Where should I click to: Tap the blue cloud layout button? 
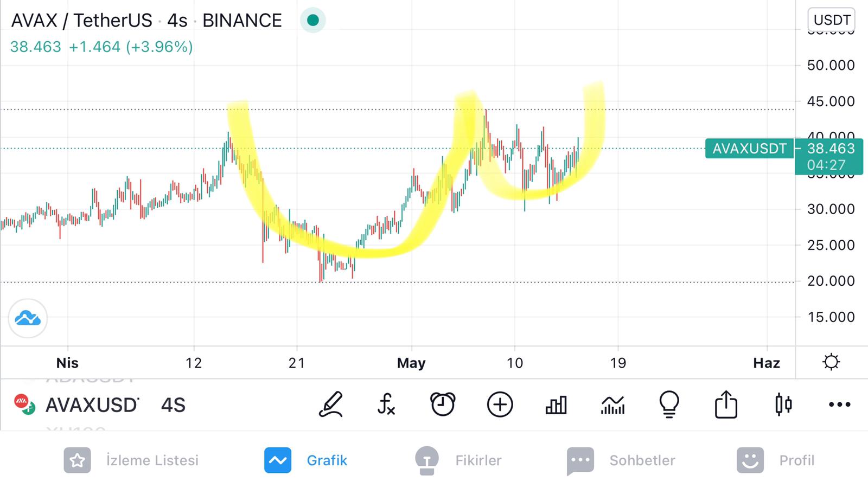click(x=28, y=318)
